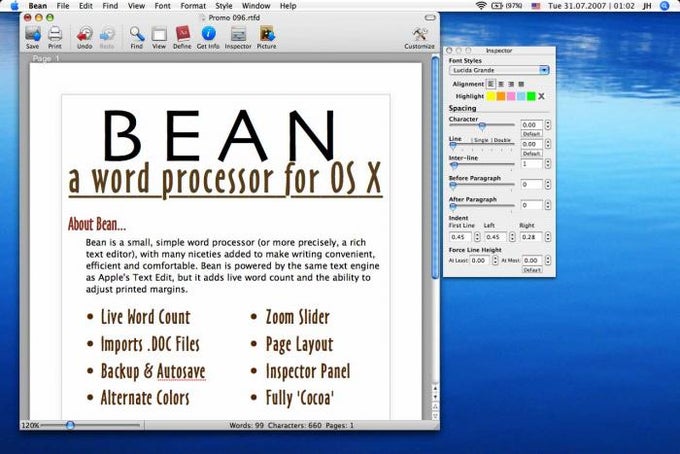
Task: Click the Get Info toolbar icon
Action: coord(208,34)
